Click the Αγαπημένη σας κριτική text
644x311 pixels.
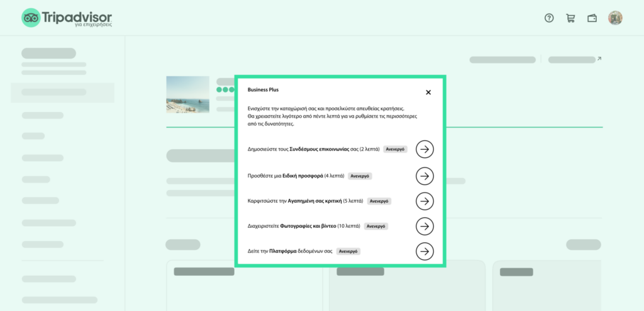(x=314, y=201)
